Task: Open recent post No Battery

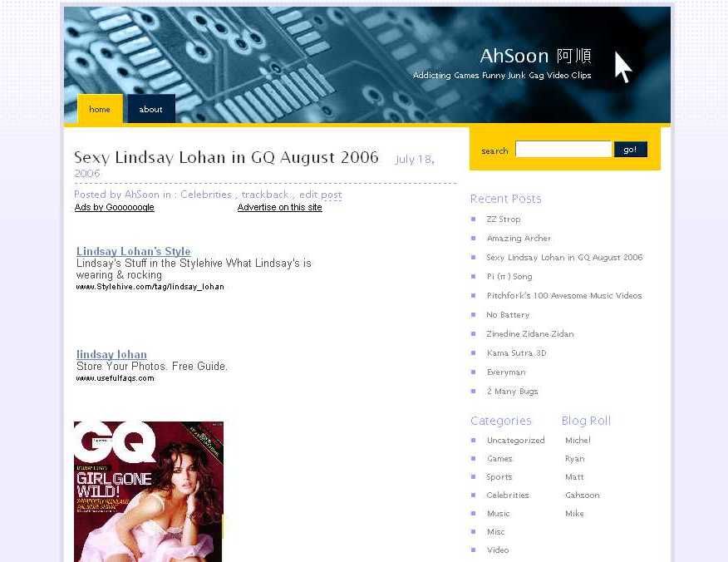Action: [x=508, y=314]
